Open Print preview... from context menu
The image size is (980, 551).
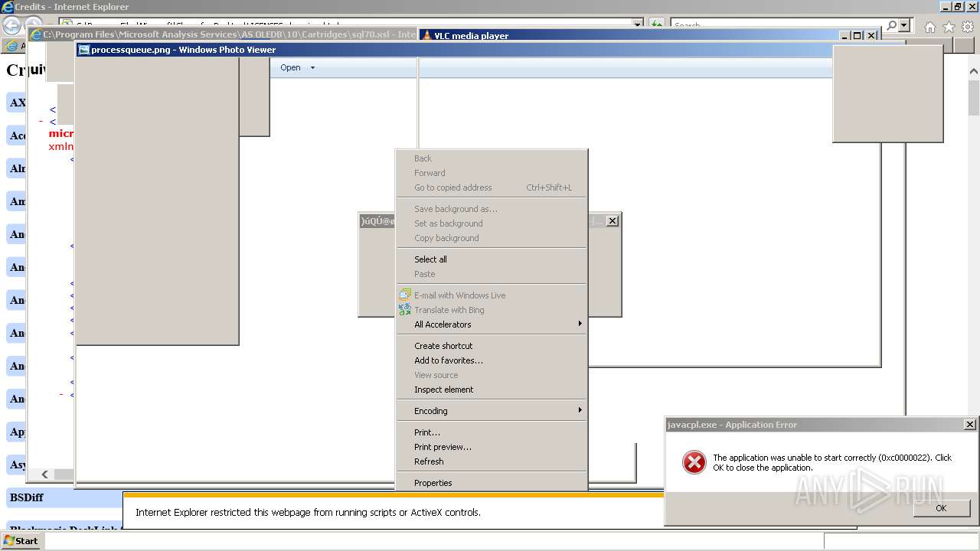point(491,447)
